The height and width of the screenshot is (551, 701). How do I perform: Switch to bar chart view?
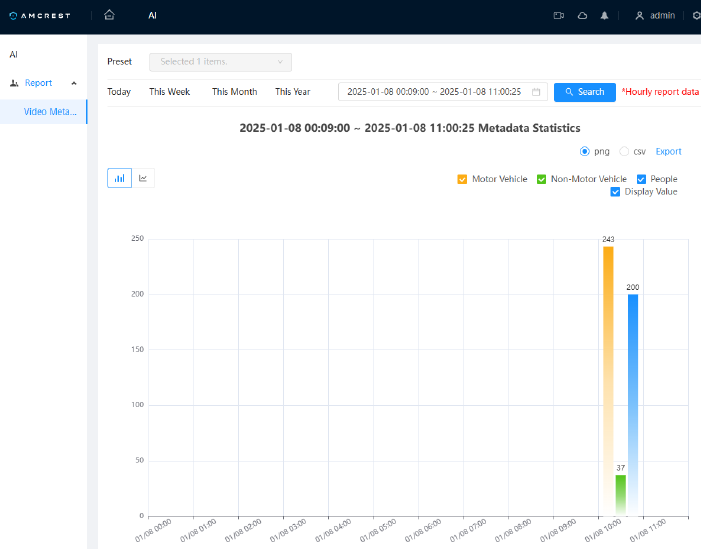tap(119, 178)
